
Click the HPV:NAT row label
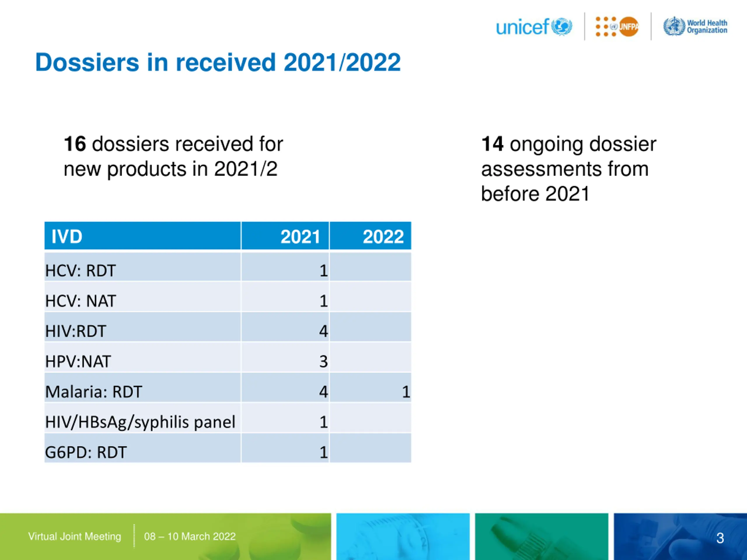click(x=78, y=361)
